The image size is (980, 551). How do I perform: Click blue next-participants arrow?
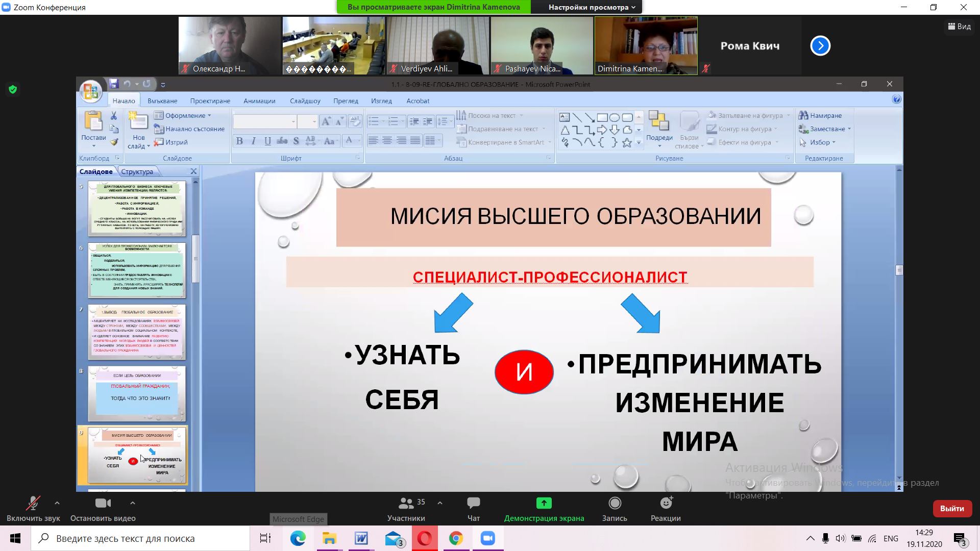tap(820, 46)
